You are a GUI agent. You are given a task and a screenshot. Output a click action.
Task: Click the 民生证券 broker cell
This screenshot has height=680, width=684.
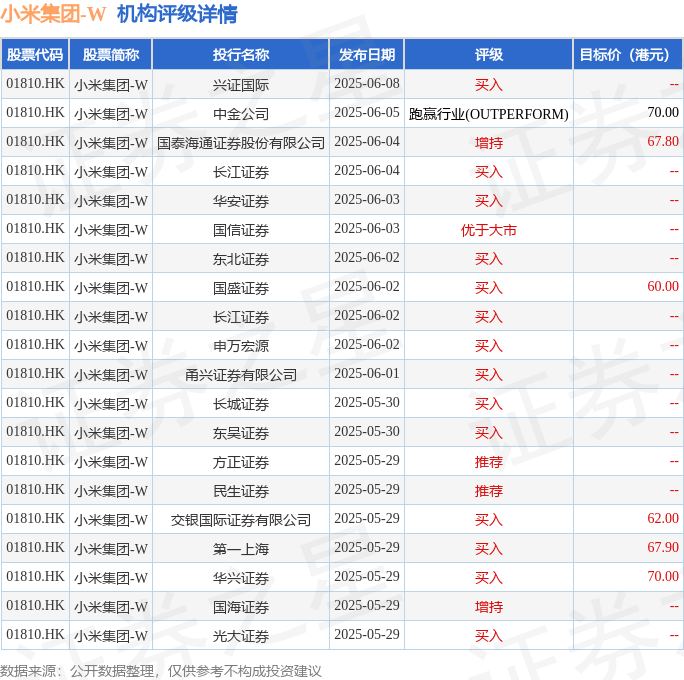coord(241,491)
